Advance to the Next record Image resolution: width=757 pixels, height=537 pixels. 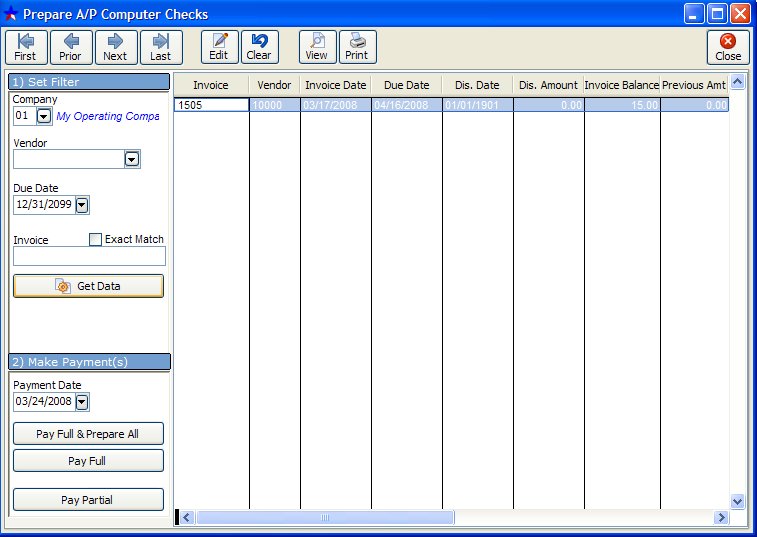(x=116, y=47)
